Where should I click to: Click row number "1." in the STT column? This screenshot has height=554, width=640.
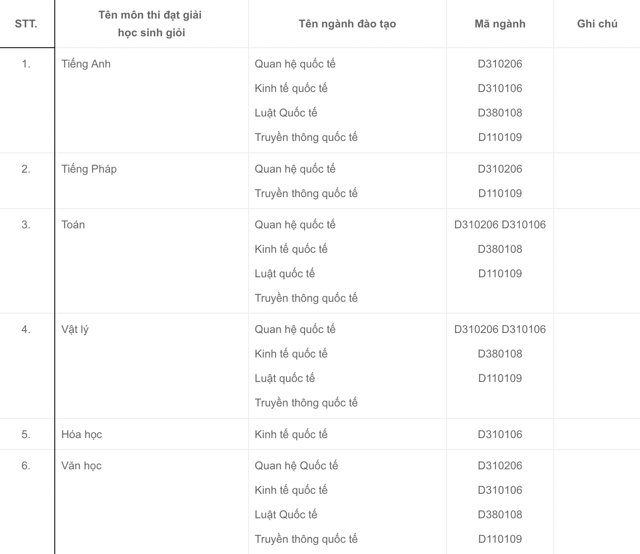coord(26,64)
